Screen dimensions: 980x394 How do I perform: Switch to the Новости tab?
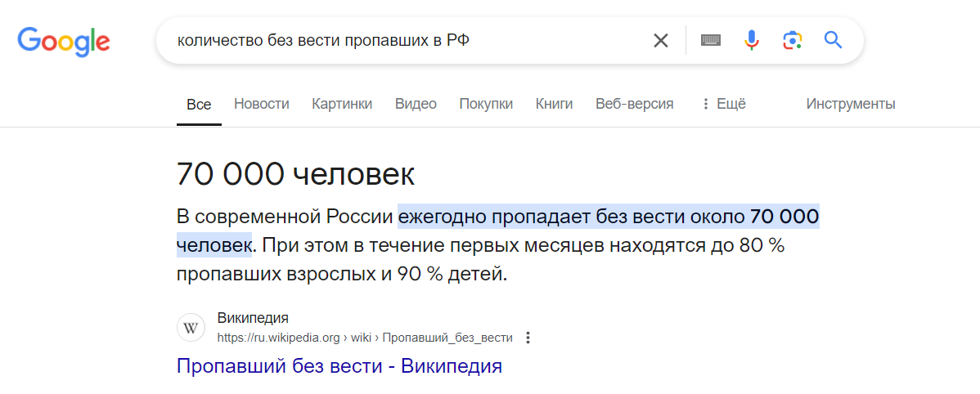pos(261,104)
